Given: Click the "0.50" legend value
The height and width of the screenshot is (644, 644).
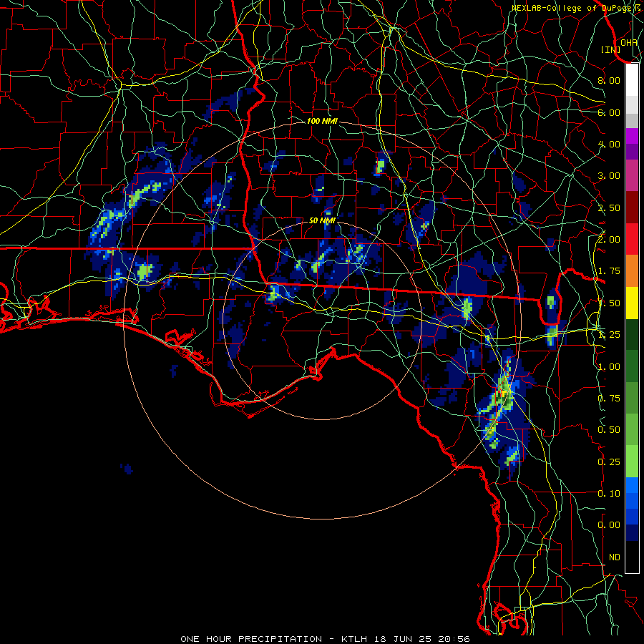Looking at the screenshot, I should pyautogui.click(x=609, y=430).
